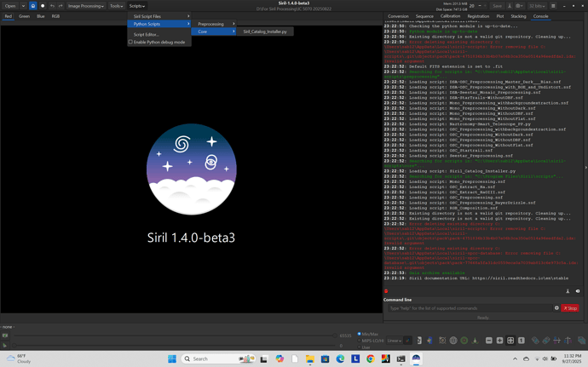Select the Core submenu item
The image size is (588, 367).
(214, 32)
